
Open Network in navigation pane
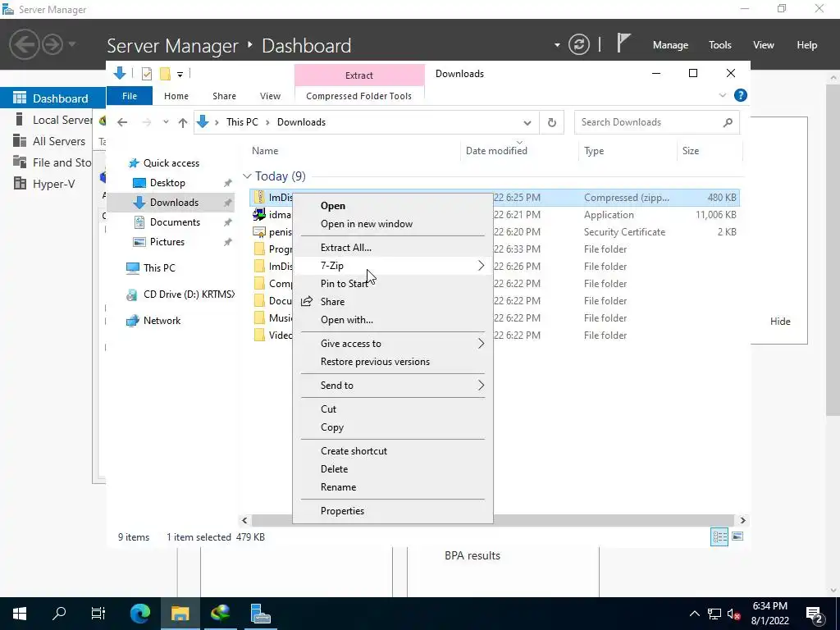point(162,321)
